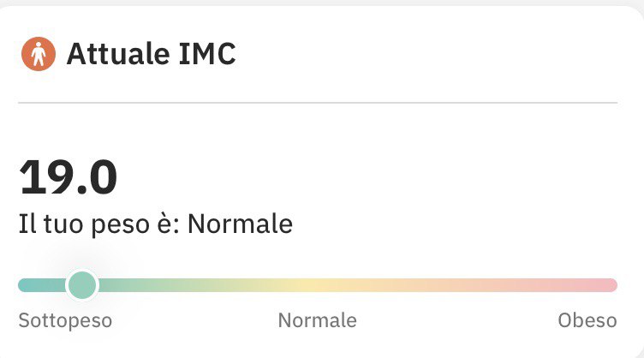Select the Sottopeso scale label
The width and height of the screenshot is (644, 358).
[x=65, y=320]
